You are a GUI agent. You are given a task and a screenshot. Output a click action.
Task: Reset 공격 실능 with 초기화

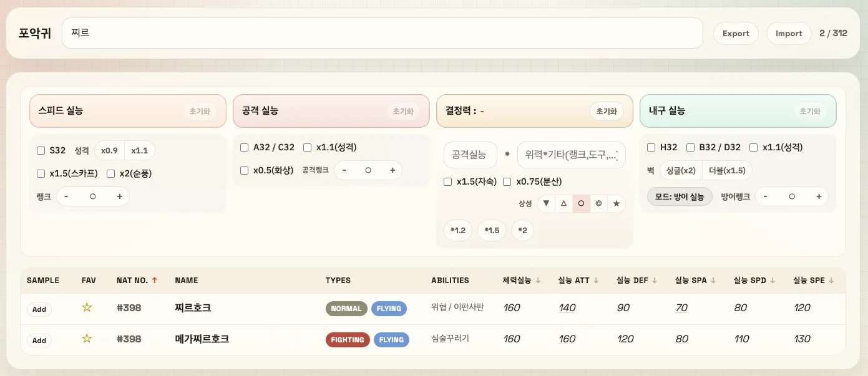403,111
